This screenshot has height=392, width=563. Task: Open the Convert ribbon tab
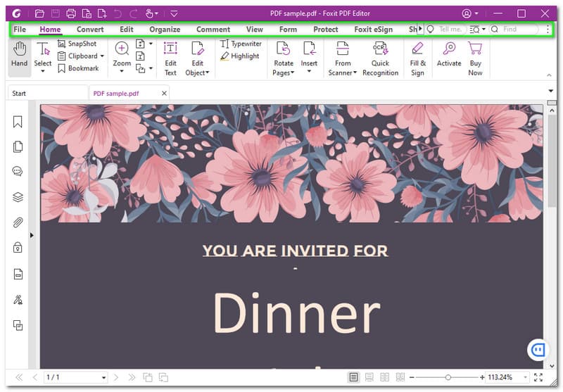point(90,30)
